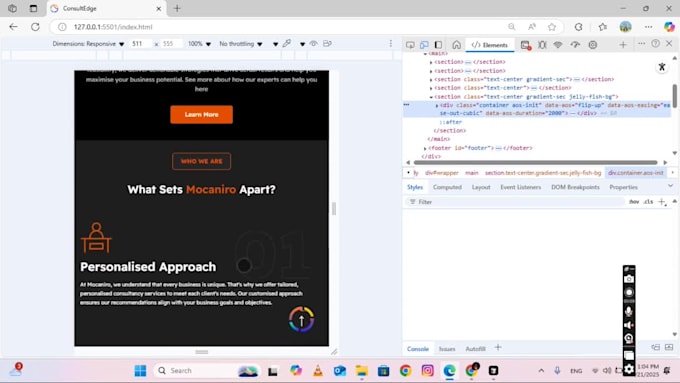Open a new browser tab

click(x=177, y=8)
